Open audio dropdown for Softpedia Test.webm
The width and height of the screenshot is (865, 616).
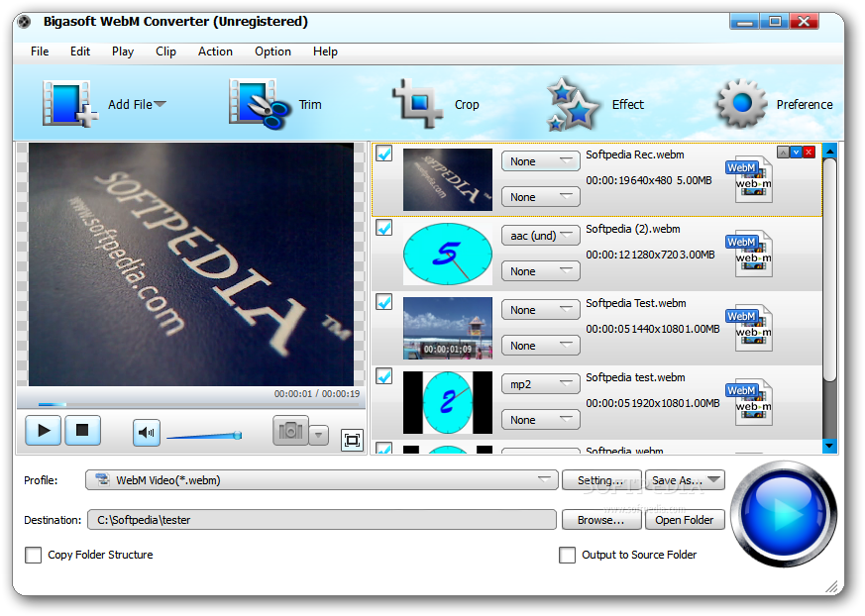click(x=541, y=310)
